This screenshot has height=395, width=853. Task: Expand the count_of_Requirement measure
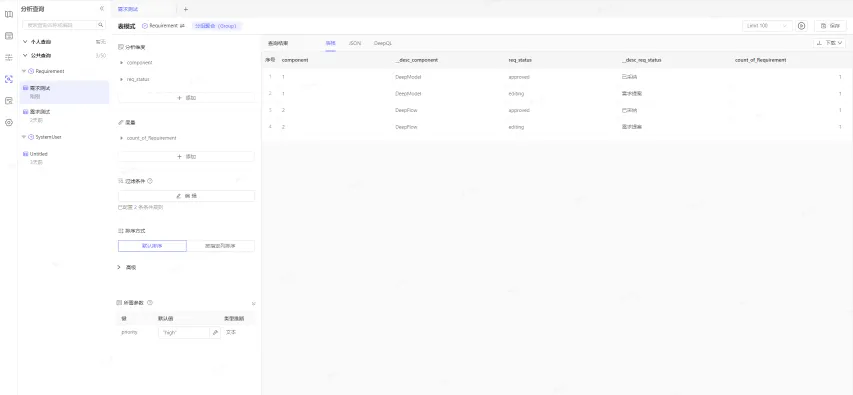[x=122, y=138]
